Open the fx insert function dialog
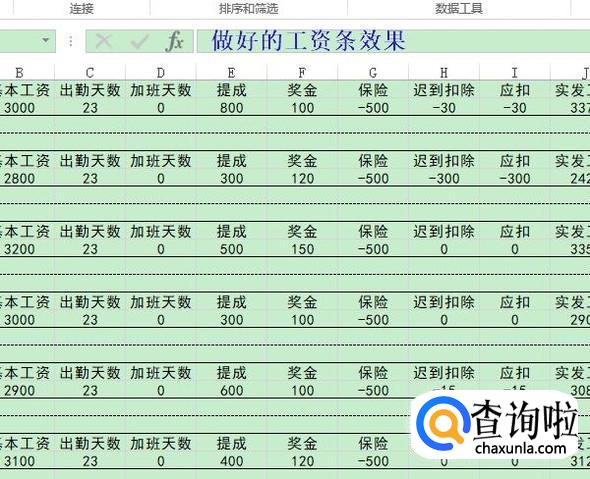 (174, 41)
